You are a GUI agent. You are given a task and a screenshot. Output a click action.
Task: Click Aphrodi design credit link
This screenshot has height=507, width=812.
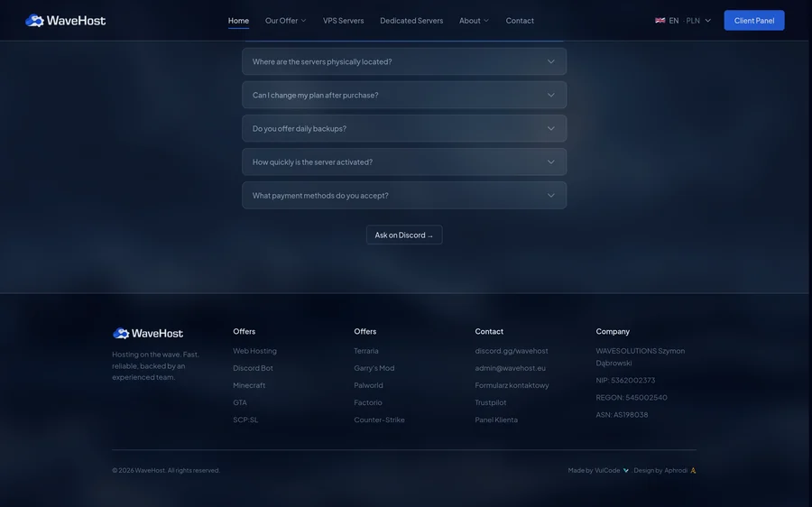676,471
